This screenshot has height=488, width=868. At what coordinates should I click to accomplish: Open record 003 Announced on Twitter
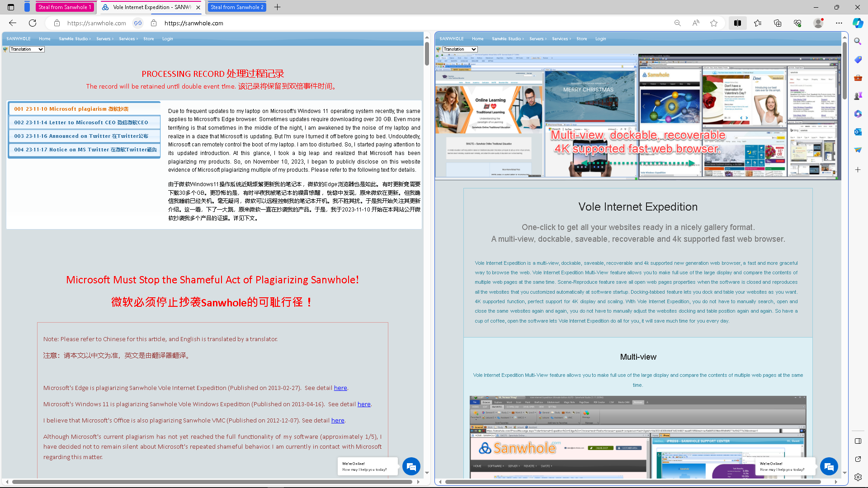[85, 136]
